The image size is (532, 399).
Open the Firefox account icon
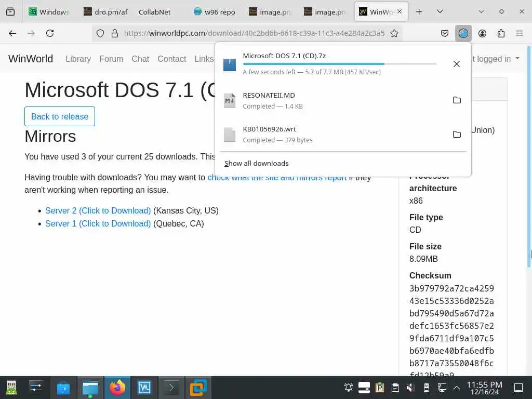tap(482, 33)
